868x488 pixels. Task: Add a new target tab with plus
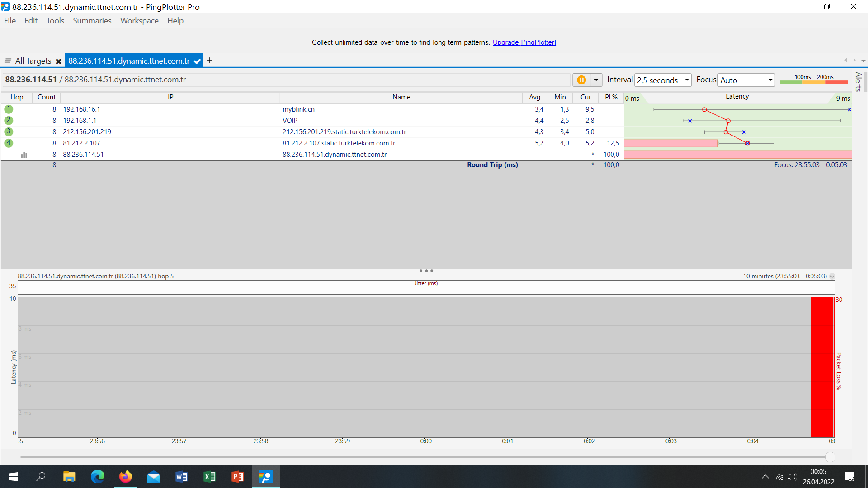[210, 61]
